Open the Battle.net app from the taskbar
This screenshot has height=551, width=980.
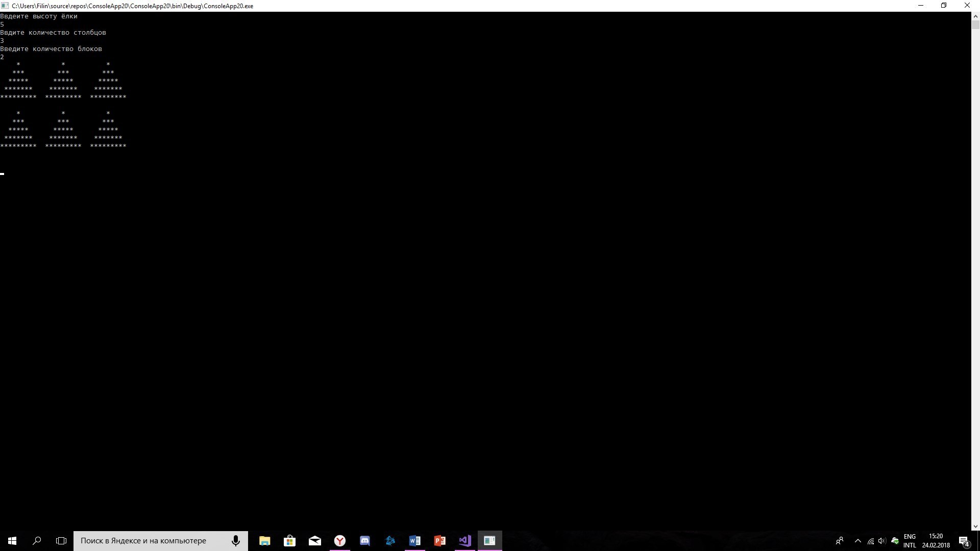389,540
